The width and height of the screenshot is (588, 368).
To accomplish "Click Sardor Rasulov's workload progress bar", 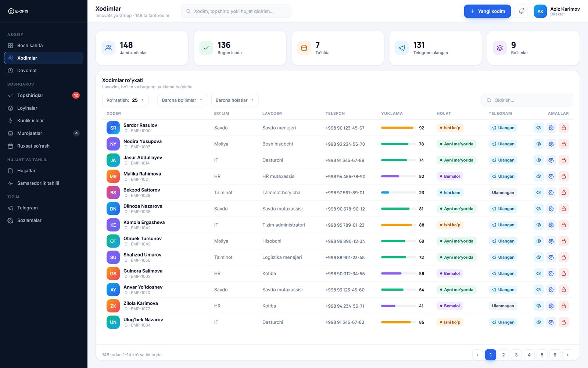I will [399, 128].
